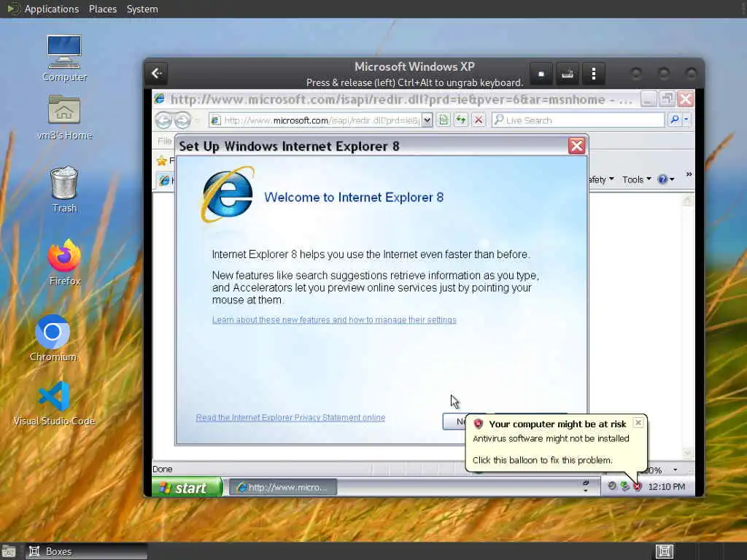Click the IE Forward navigation button

pyautogui.click(x=182, y=120)
